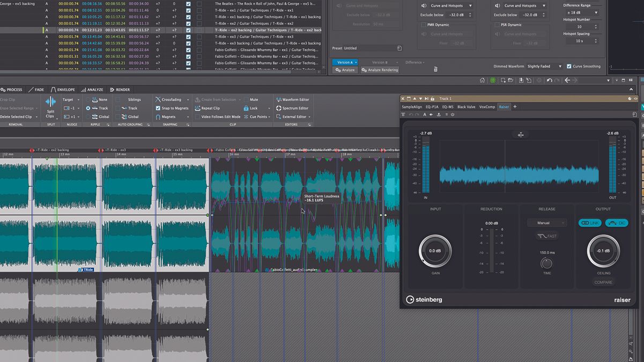The height and width of the screenshot is (362, 644).
Task: Click the preset page icon beside Untitled
Action: coord(399,48)
